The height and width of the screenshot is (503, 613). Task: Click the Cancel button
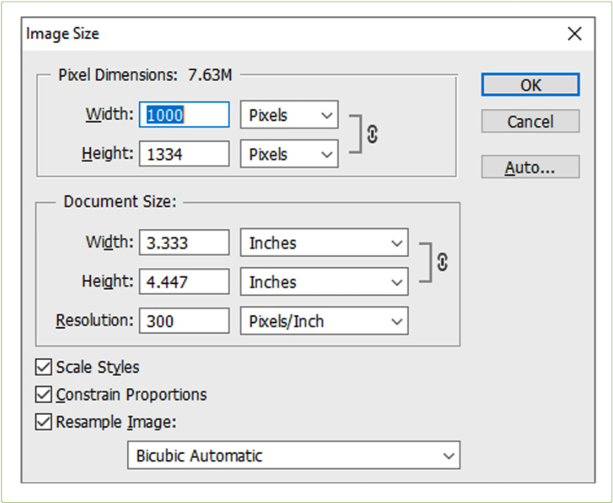tap(530, 122)
